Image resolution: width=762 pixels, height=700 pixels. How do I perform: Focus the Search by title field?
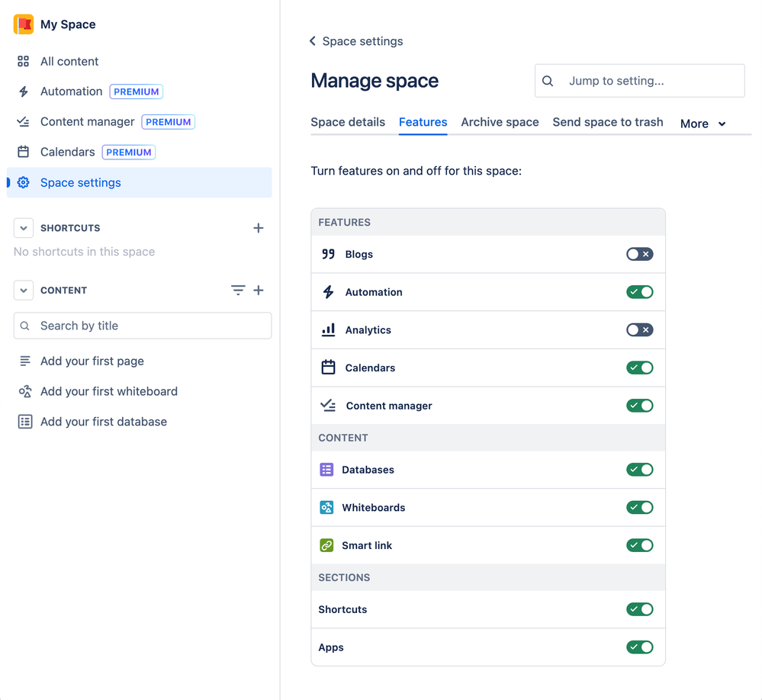point(143,326)
